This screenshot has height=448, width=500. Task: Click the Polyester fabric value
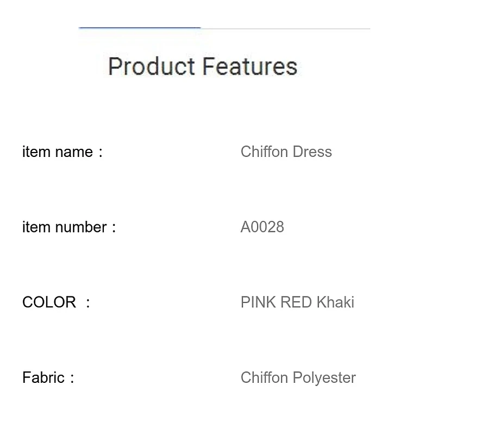(x=324, y=378)
